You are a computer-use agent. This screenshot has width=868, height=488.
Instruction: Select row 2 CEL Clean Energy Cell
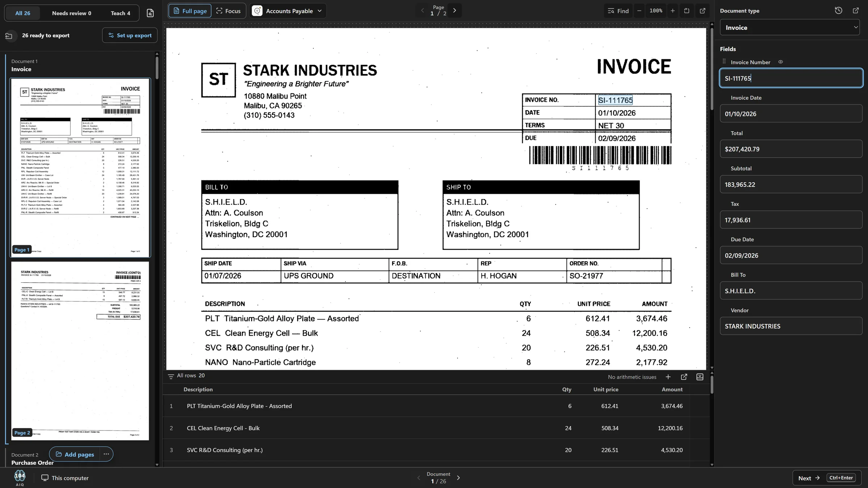(426, 428)
